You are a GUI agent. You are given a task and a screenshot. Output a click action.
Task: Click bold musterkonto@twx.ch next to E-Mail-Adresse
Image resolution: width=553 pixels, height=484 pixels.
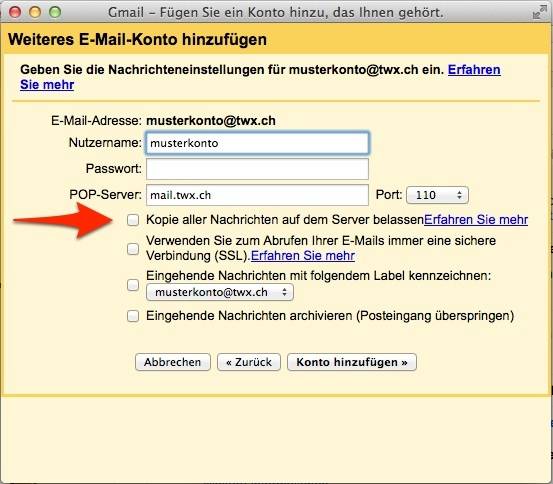211,121
